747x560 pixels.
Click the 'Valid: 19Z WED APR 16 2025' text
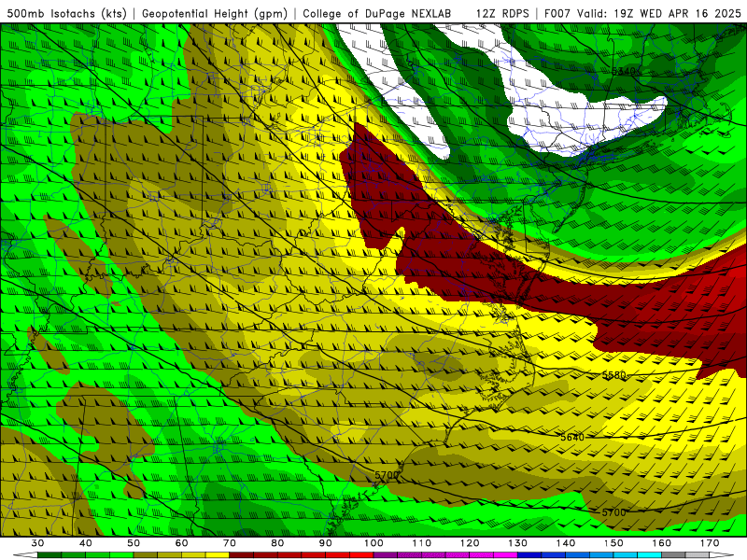click(659, 13)
